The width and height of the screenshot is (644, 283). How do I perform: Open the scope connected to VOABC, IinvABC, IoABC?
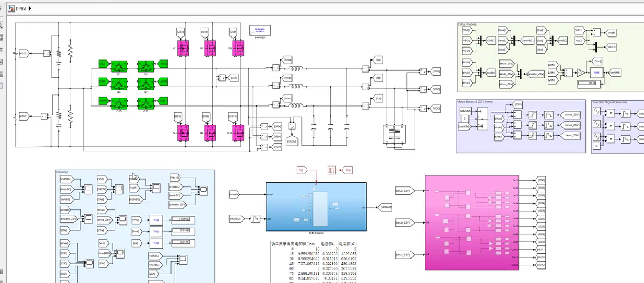88,189
